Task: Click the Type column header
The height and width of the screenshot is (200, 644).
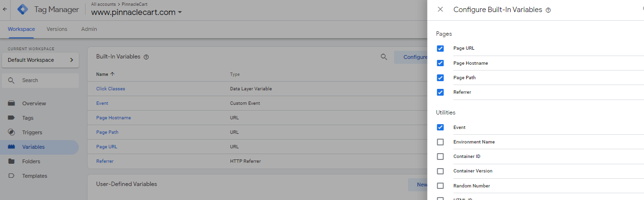Action: click(x=235, y=74)
